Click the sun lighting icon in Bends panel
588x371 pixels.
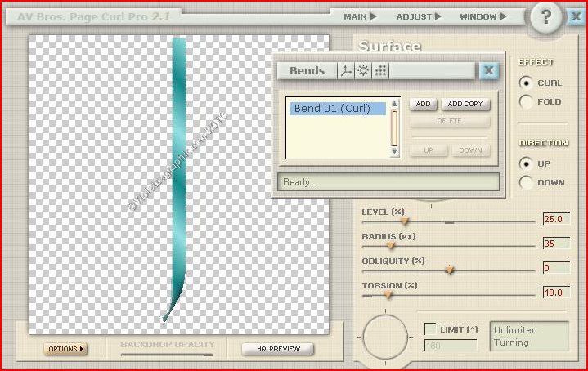(363, 71)
